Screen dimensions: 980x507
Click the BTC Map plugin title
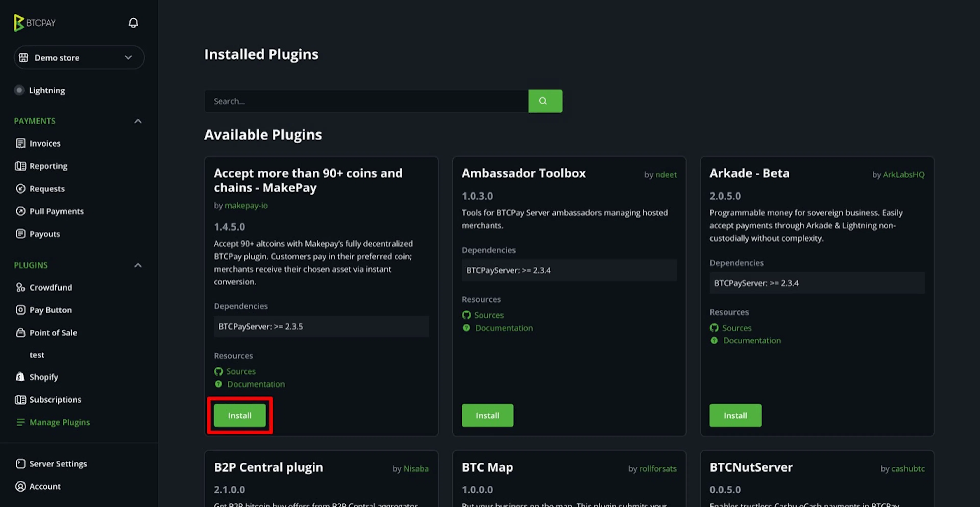point(487,467)
